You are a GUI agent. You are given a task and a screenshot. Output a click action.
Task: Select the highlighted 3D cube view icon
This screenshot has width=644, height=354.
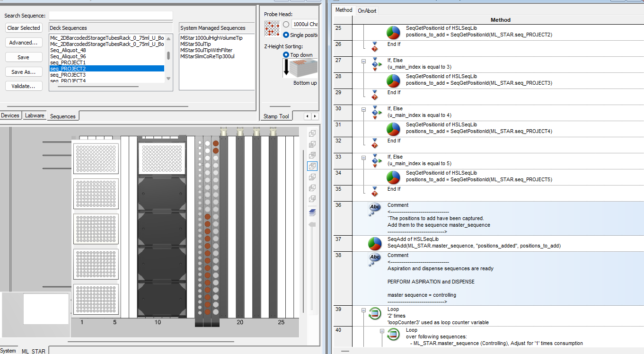[x=312, y=166]
